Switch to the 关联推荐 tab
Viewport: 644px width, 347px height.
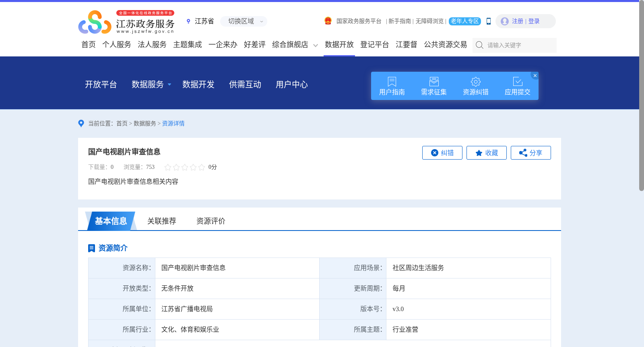[x=162, y=221]
